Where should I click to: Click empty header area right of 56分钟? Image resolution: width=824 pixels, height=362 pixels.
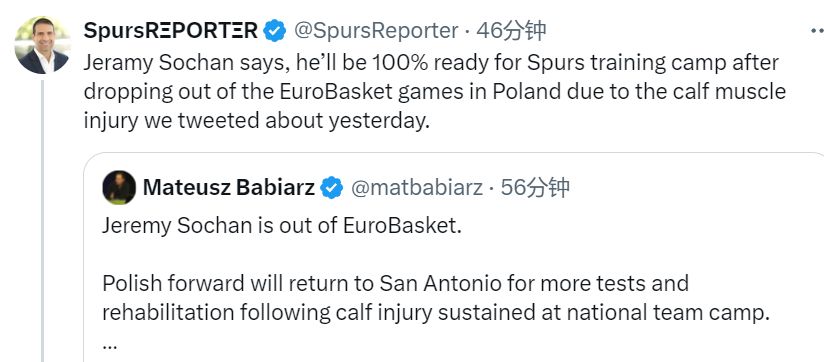[694, 188]
